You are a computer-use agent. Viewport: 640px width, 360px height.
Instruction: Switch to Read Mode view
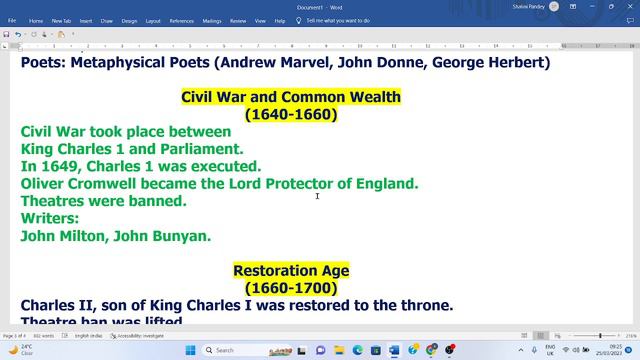tap(524, 336)
